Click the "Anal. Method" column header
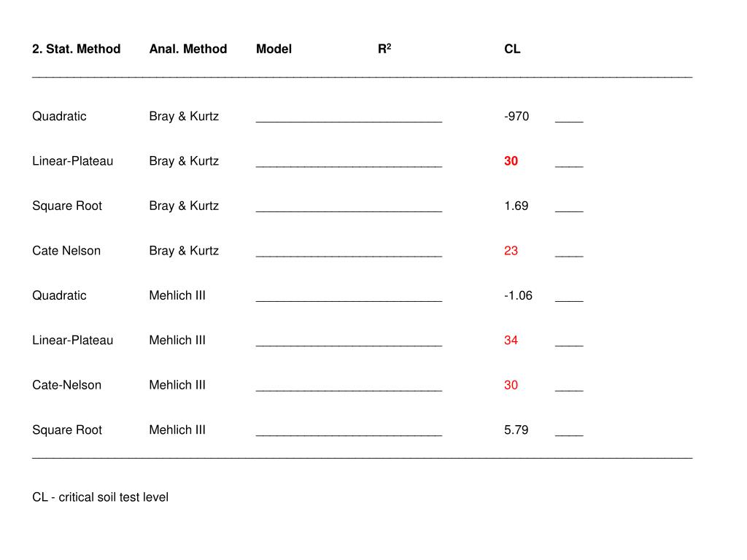747x560 pixels. click(188, 49)
